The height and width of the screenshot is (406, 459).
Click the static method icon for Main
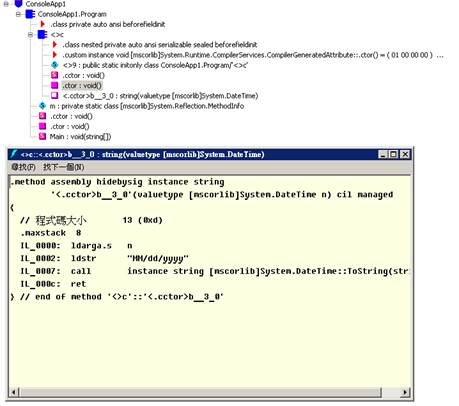[42, 136]
